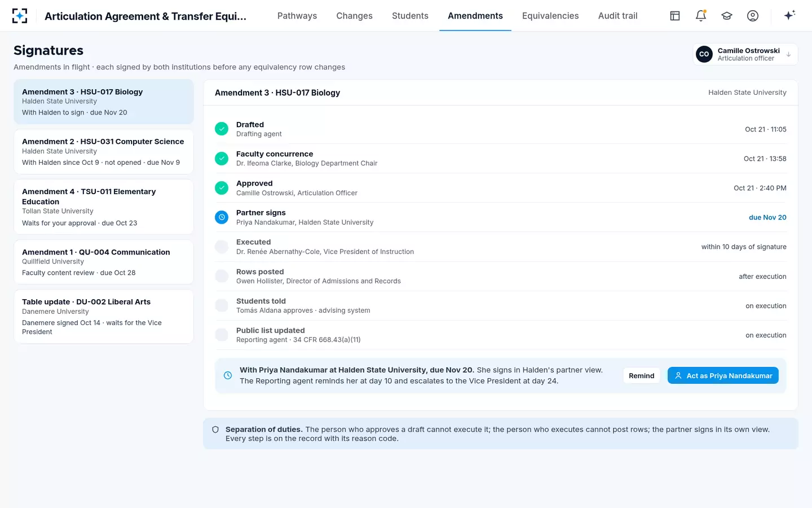Go to the Equivalencies tab
Viewport: 812px width, 508px height.
point(550,16)
